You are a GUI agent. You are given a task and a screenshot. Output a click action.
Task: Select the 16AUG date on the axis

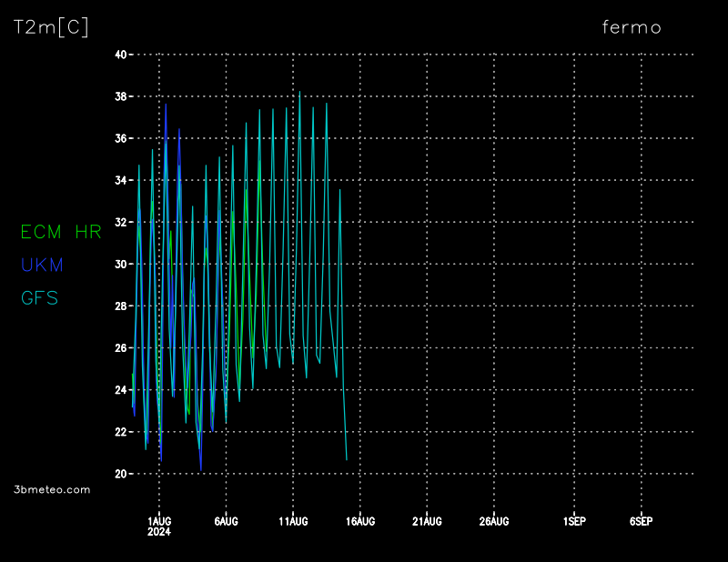click(x=360, y=521)
